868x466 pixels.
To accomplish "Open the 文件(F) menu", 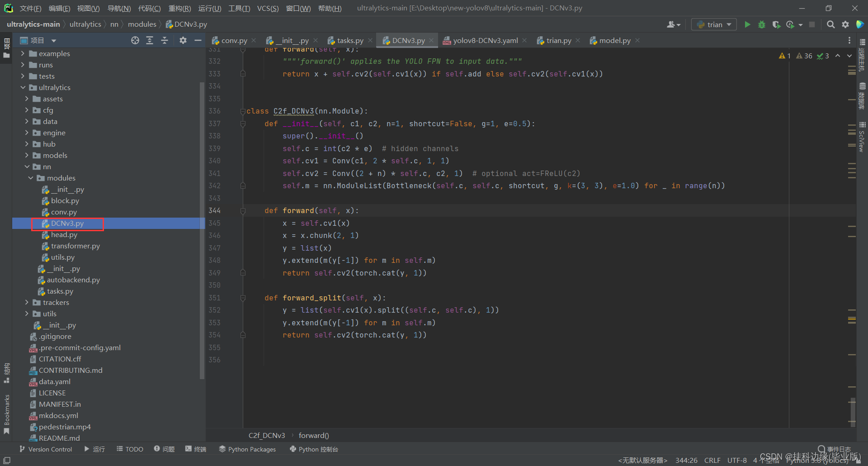I will pyautogui.click(x=30, y=9).
